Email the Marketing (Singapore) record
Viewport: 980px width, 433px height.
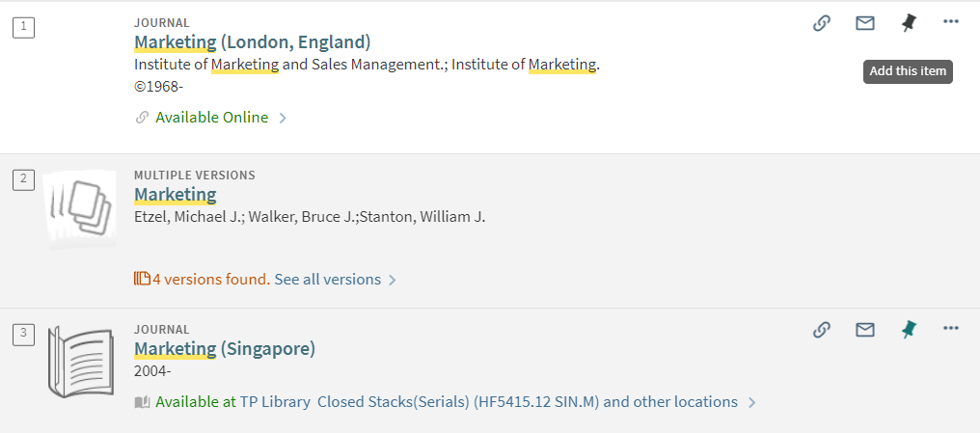click(865, 329)
